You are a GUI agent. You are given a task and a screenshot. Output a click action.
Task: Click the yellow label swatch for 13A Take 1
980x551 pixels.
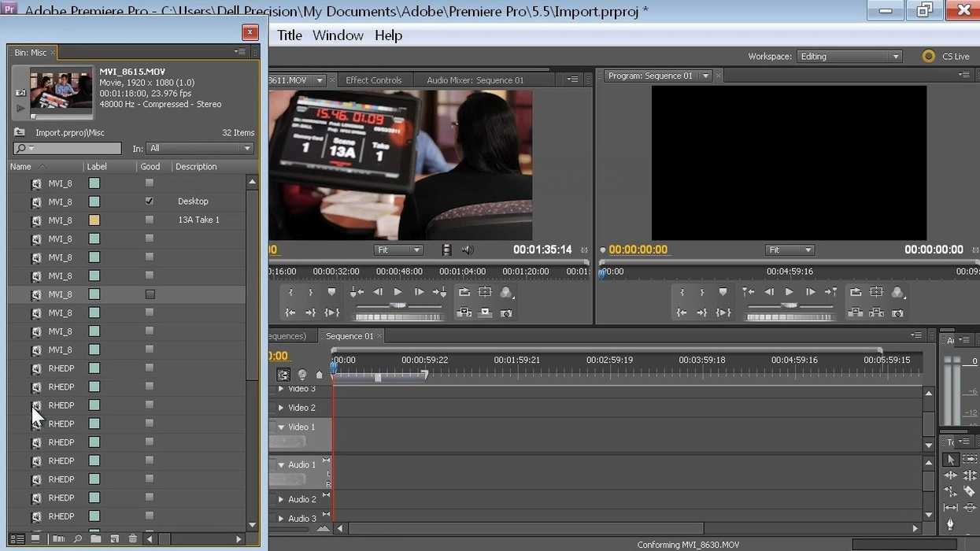pyautogui.click(x=94, y=220)
